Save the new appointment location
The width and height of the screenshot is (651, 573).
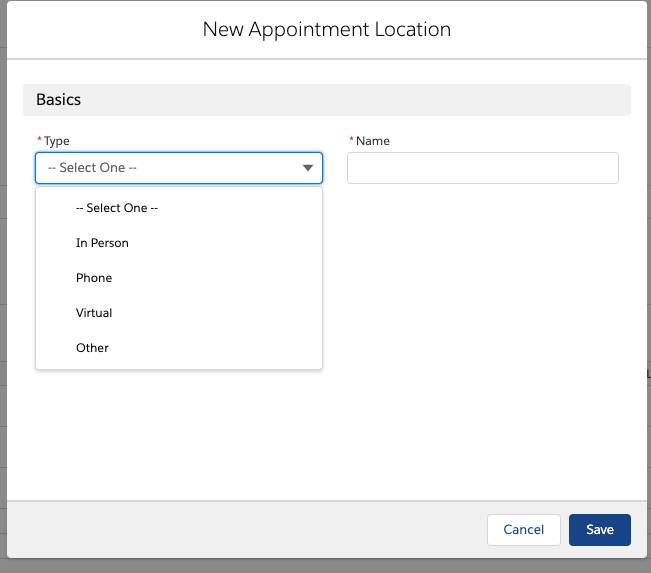click(x=600, y=529)
